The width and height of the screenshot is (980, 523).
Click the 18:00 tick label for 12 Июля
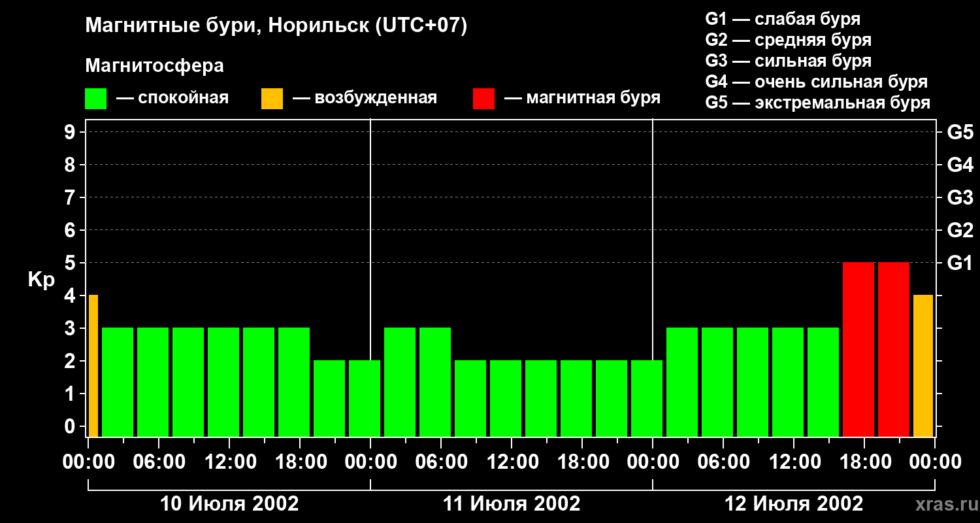coord(864,462)
